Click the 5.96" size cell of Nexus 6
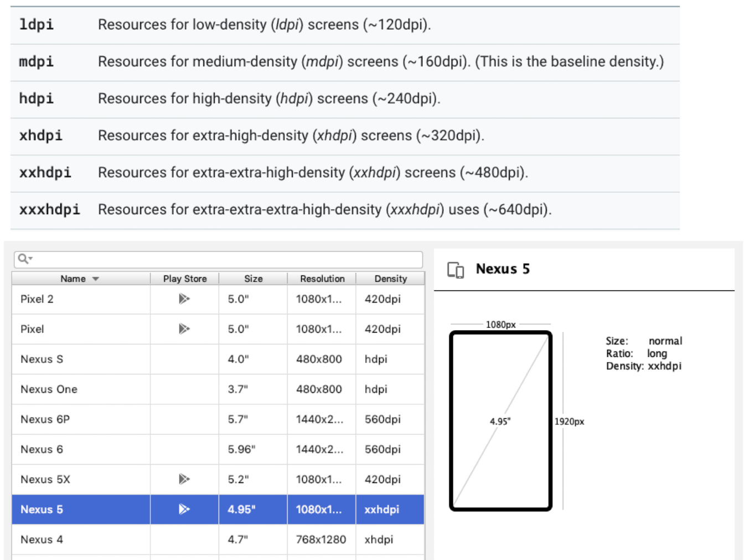 [x=253, y=449]
